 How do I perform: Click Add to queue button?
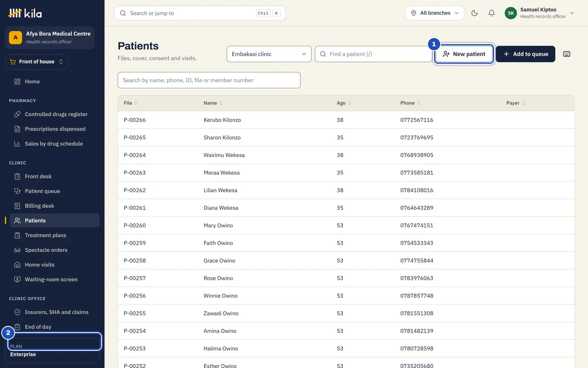[x=526, y=54]
